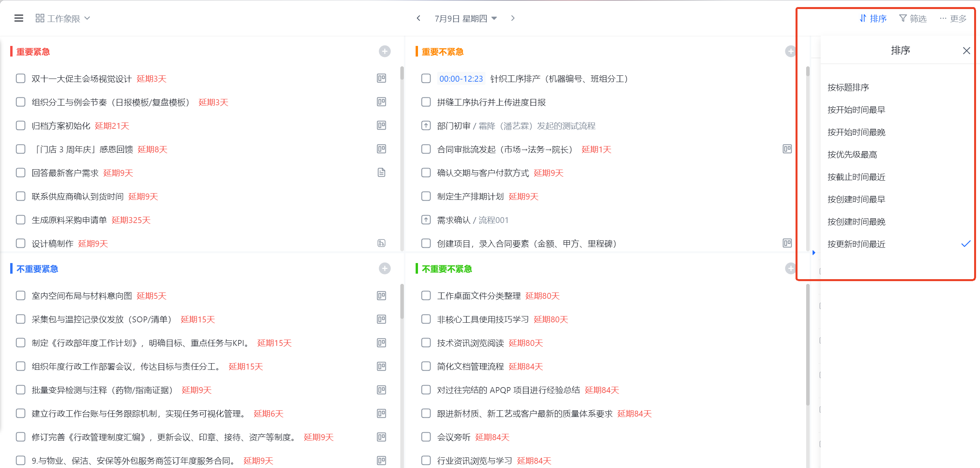The image size is (980, 468).
Task: Click the 排序 toolbar button
Action: pos(873,18)
